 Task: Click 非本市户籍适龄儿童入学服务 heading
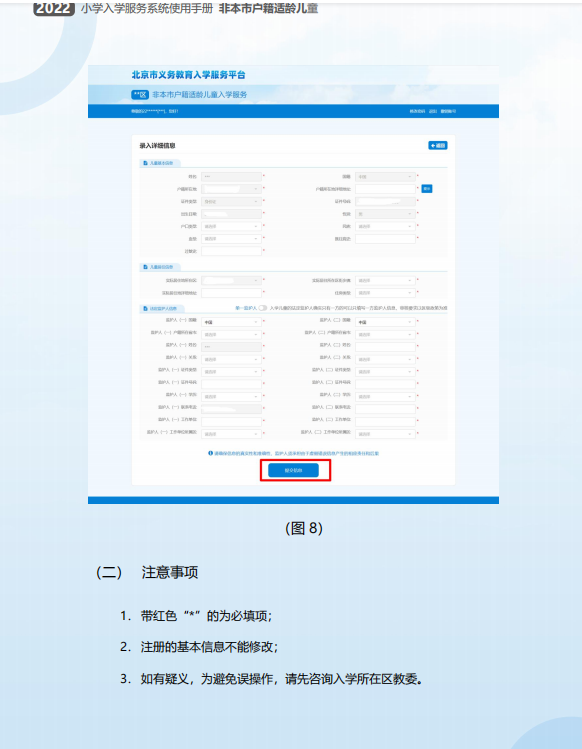click(x=200, y=95)
